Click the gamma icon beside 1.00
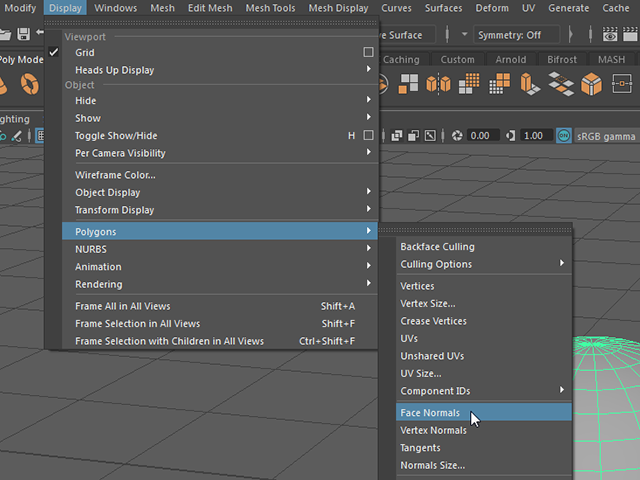This screenshot has width=640, height=480. tap(510, 136)
